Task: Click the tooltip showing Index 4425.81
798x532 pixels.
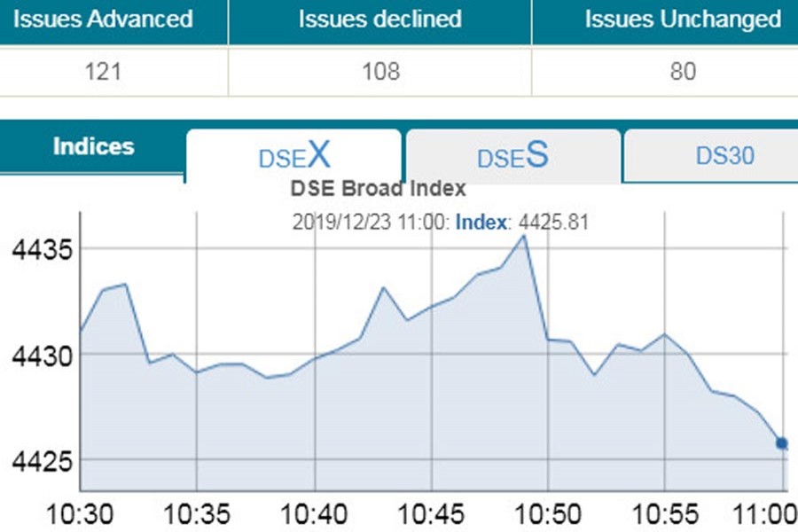Action: (x=441, y=223)
